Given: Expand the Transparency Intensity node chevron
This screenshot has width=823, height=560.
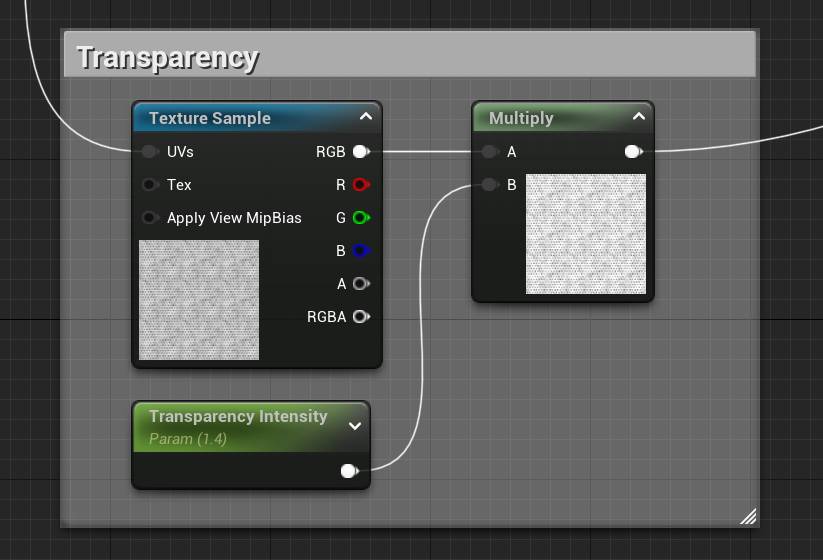Looking at the screenshot, I should (355, 426).
